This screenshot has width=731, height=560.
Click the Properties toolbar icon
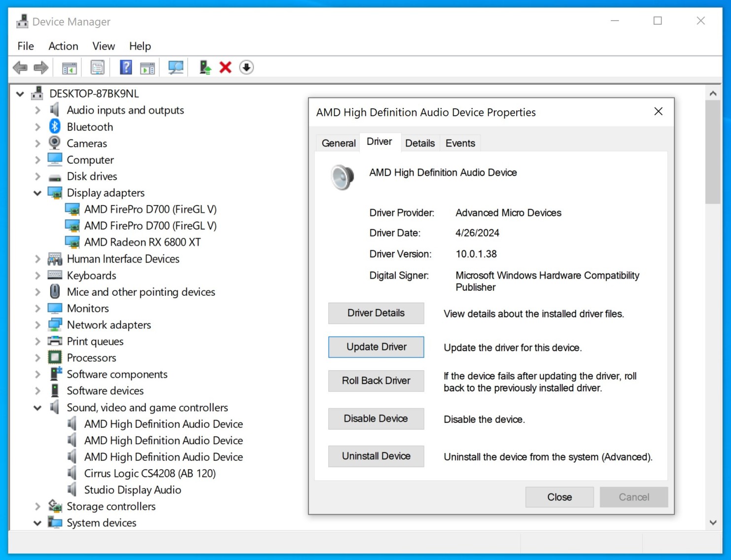coord(98,68)
